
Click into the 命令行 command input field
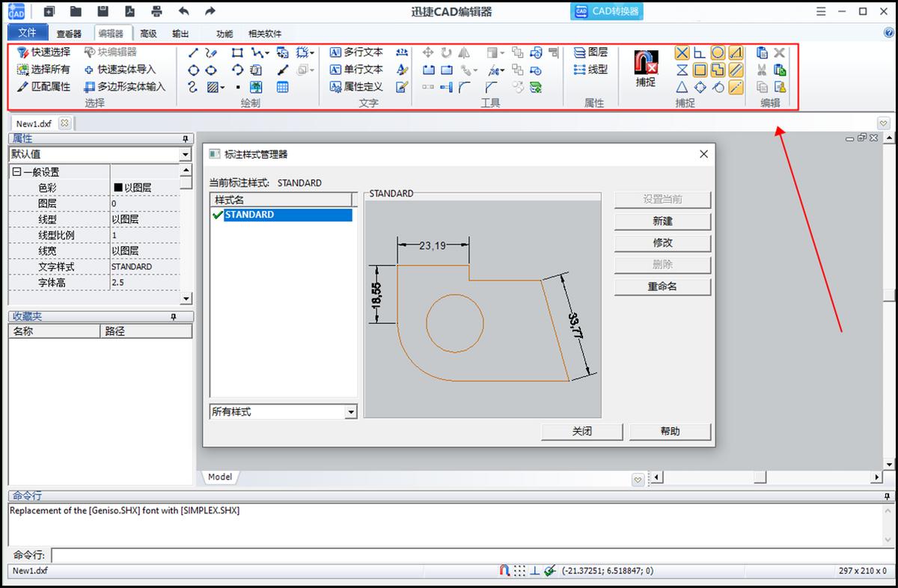pos(464,555)
